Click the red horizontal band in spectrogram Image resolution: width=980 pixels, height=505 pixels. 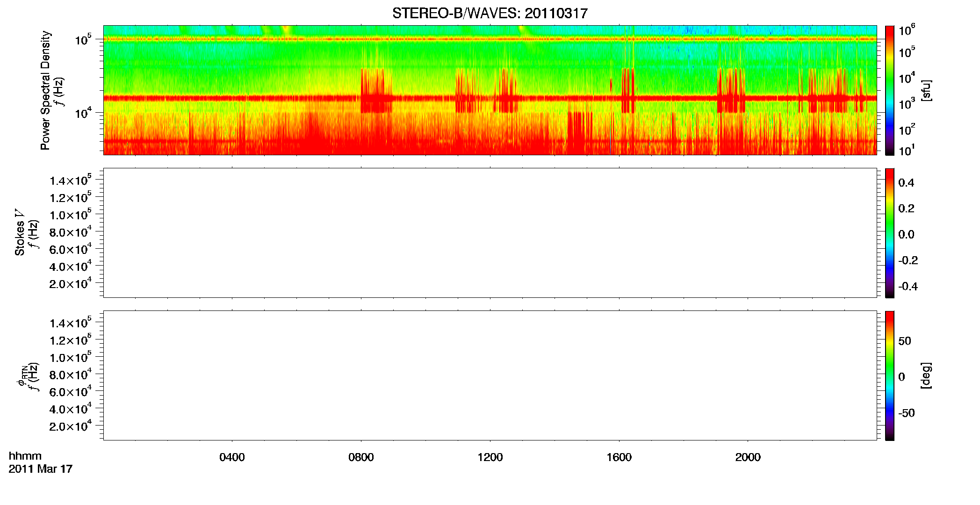490,98
